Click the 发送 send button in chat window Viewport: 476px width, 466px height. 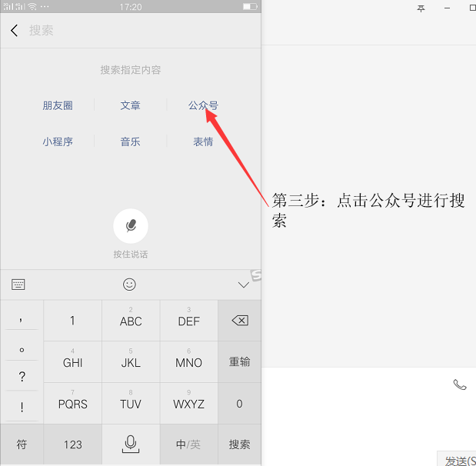click(457, 459)
